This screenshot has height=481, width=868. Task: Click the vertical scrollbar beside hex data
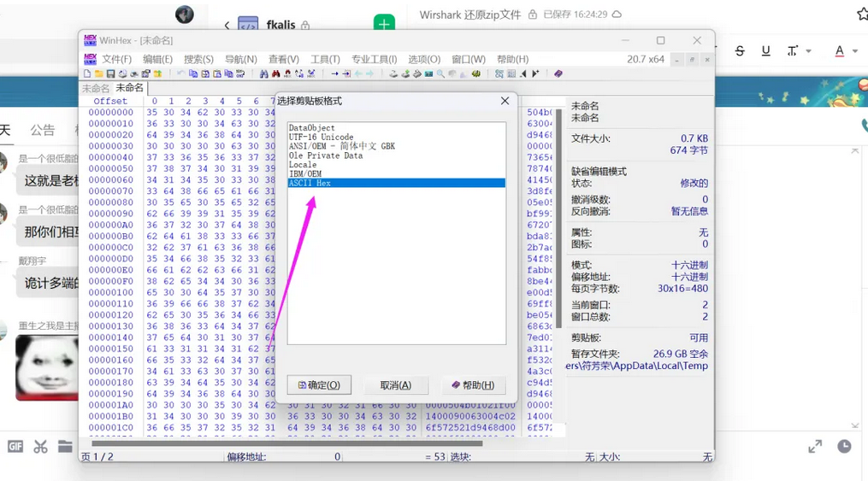click(559, 219)
